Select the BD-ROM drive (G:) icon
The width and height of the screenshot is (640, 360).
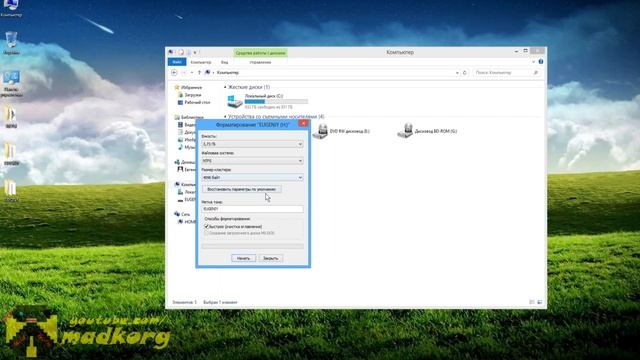click(405, 131)
